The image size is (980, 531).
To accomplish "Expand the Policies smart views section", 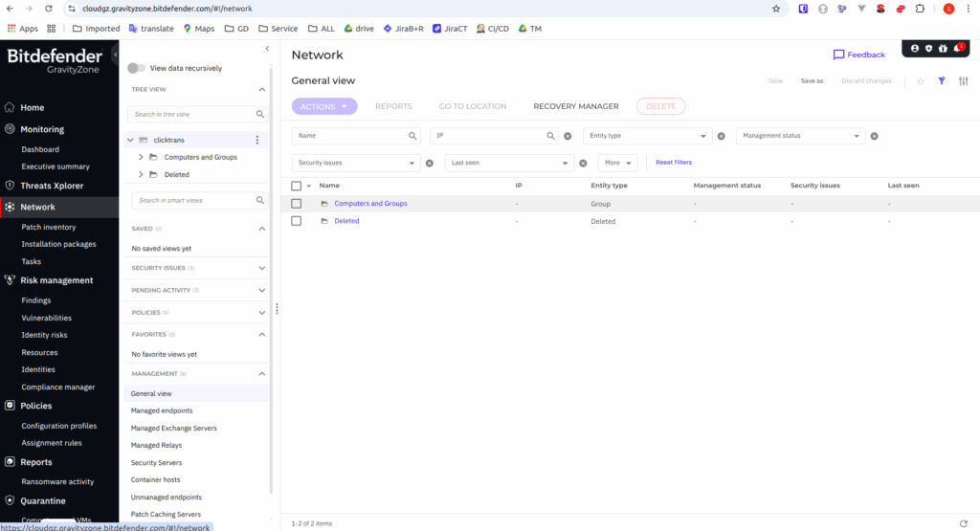I will 262,312.
